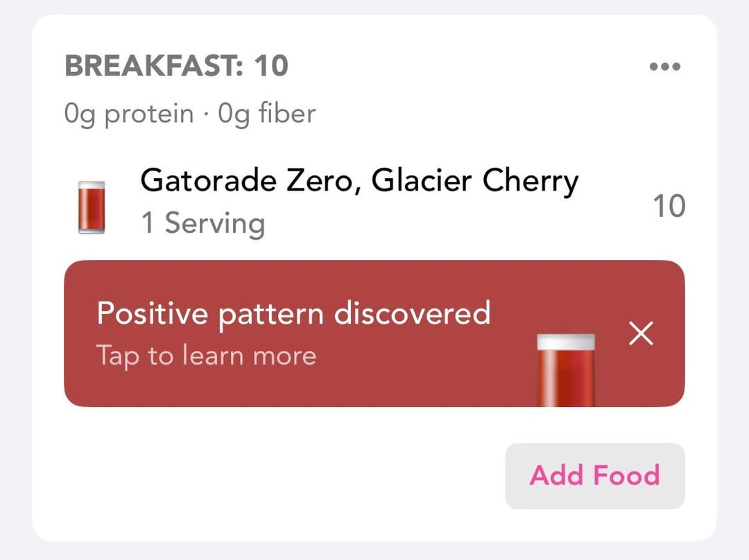Viewport: 749px width, 560px height.
Task: Click the "0g fiber" summary text
Action: pyautogui.click(x=267, y=113)
